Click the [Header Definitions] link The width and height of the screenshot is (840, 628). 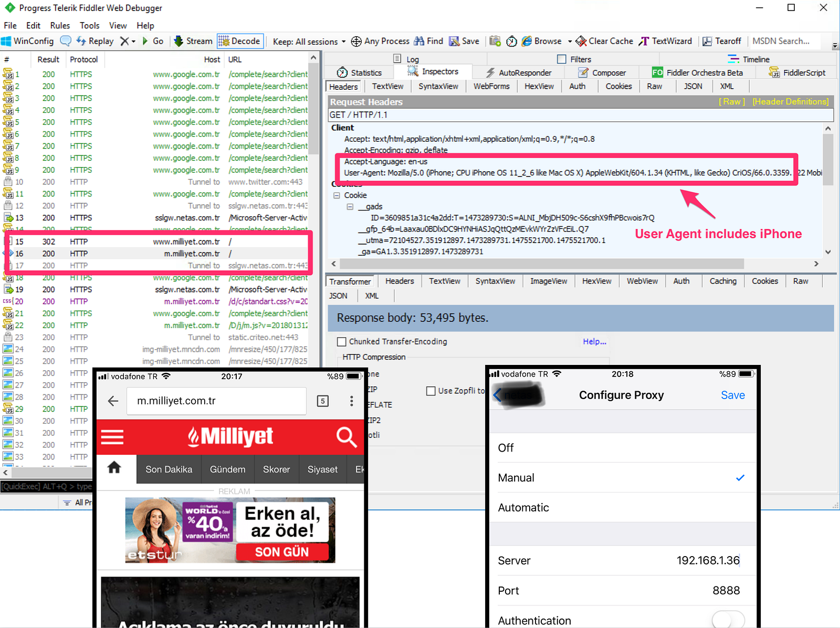point(791,101)
